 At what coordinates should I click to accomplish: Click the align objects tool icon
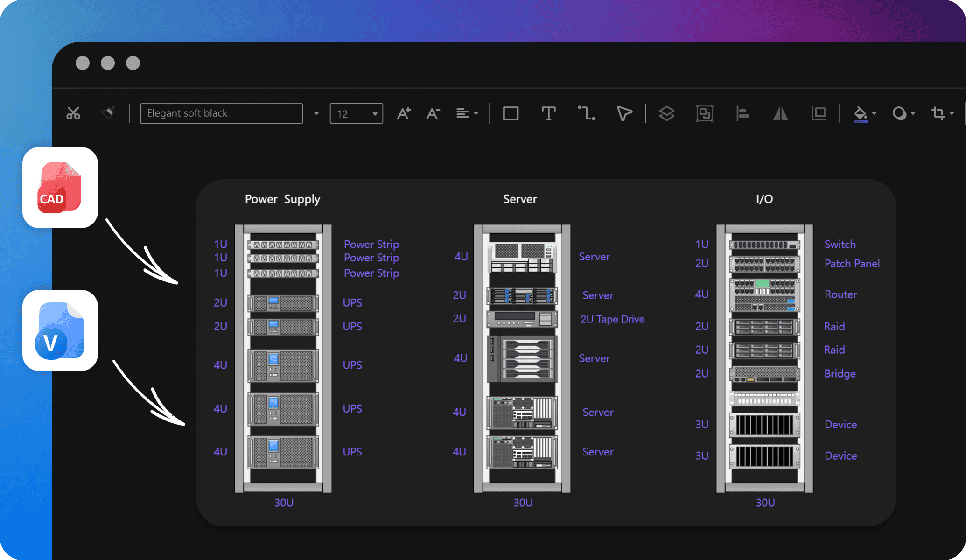[742, 112]
